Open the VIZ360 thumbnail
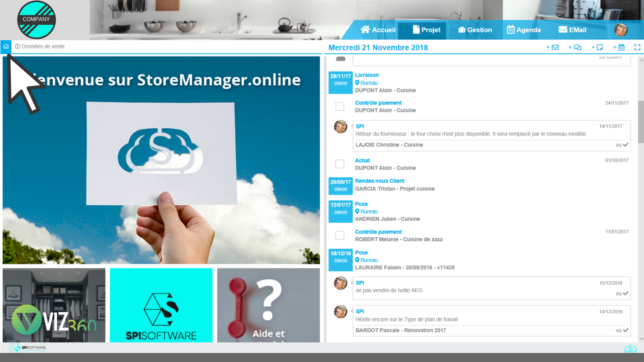 (54, 305)
